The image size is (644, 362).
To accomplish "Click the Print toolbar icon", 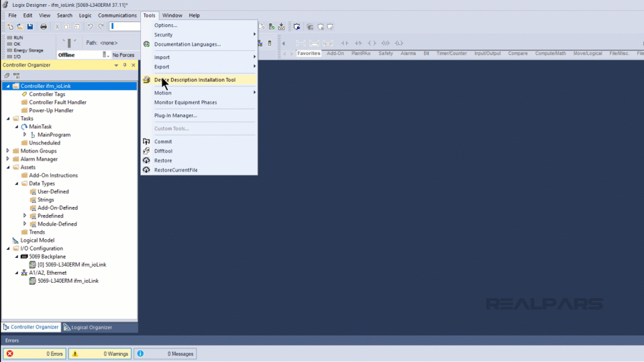I will point(43,27).
